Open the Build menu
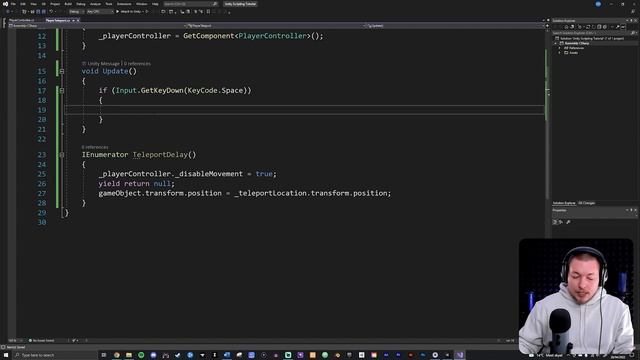 coord(68,4)
